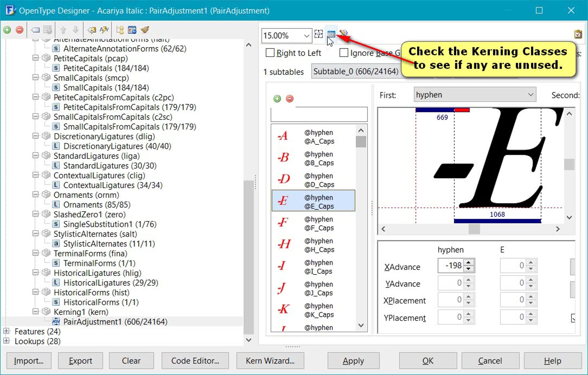Screen dimensions: 588x375
Task: Enable the Right to Left checkbox
Action: pos(270,53)
